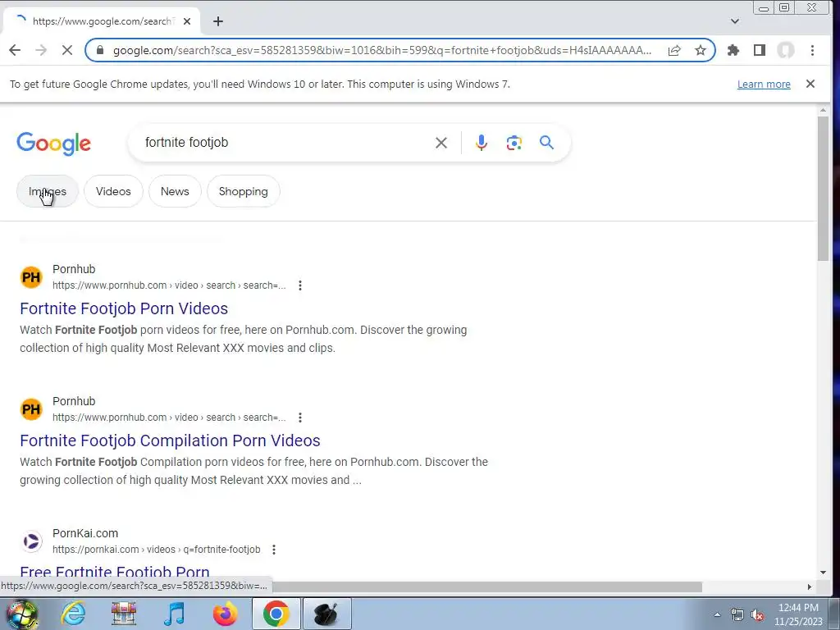Switch to the Shopping results tab
Viewport: 840px width, 630px height.
[243, 191]
